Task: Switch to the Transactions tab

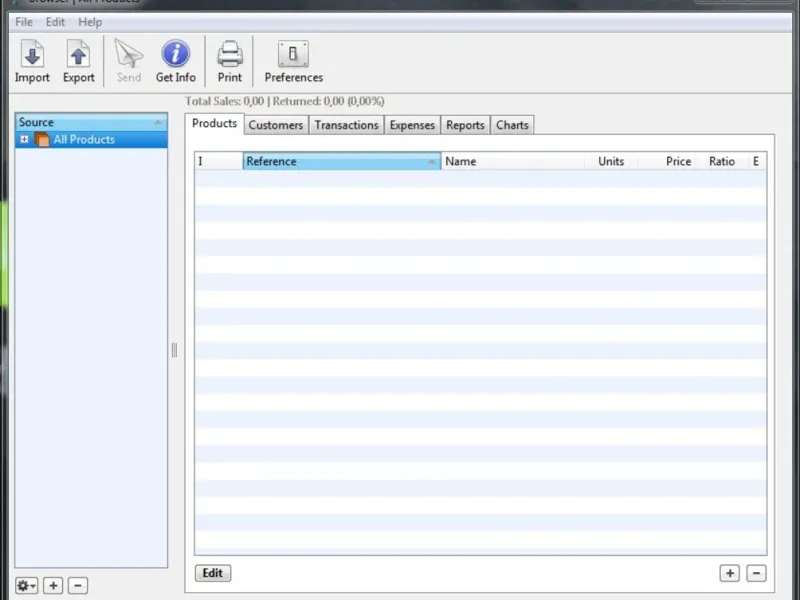Action: click(346, 125)
